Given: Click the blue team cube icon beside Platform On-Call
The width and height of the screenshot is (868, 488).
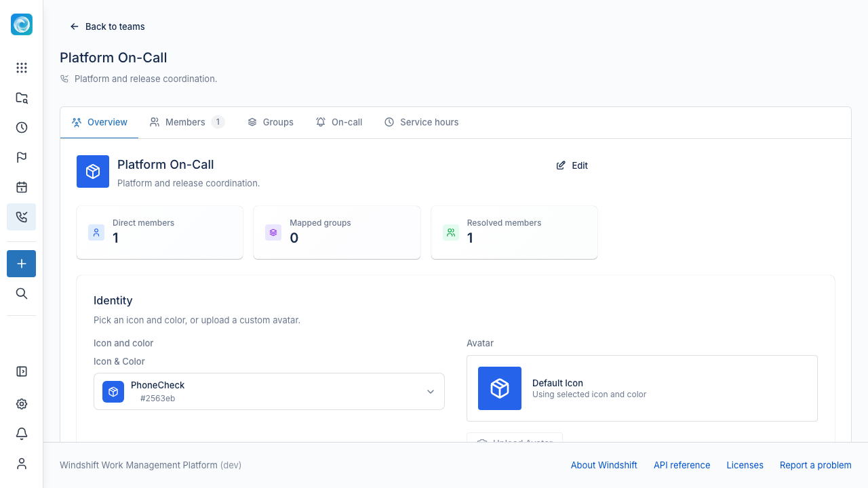Looking at the screenshot, I should pyautogui.click(x=93, y=171).
